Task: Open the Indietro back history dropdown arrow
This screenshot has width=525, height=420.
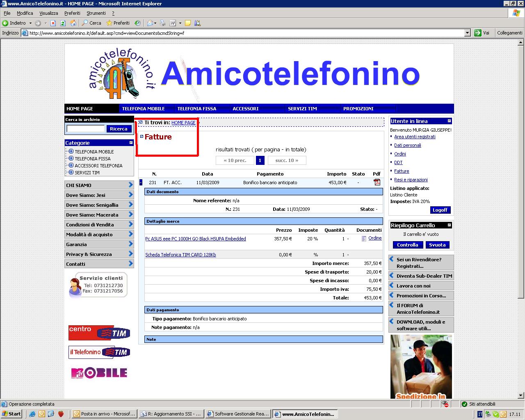Action: pyautogui.click(x=30, y=23)
